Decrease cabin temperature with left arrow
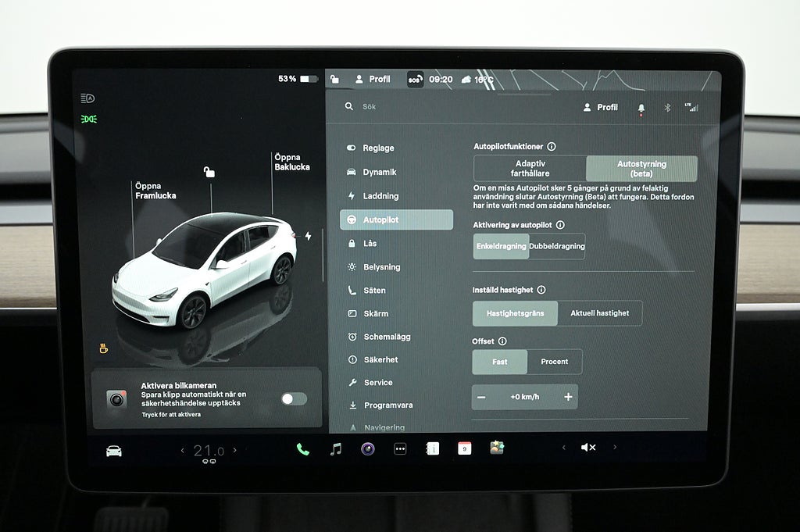Viewport: 800px width, 532px height. 184,450
